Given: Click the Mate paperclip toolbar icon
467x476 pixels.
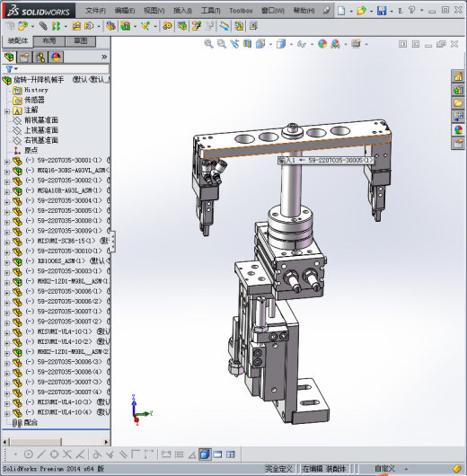Looking at the screenshot, I should [x=43, y=26].
